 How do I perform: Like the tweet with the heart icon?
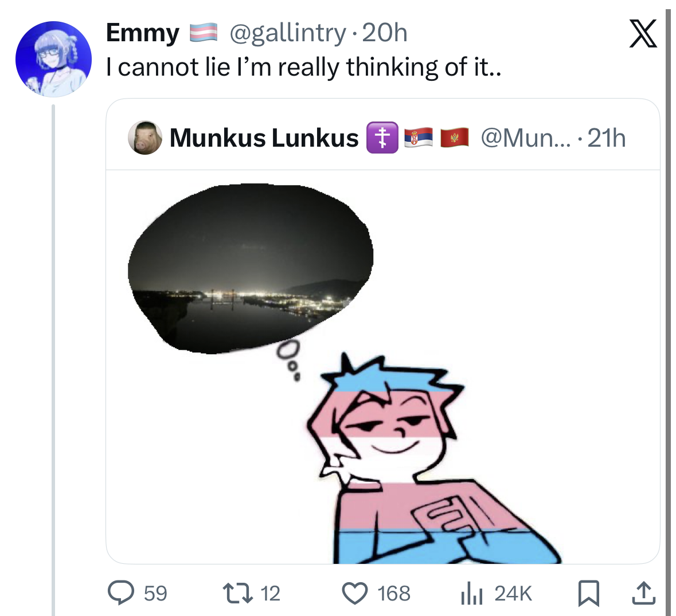(355, 593)
